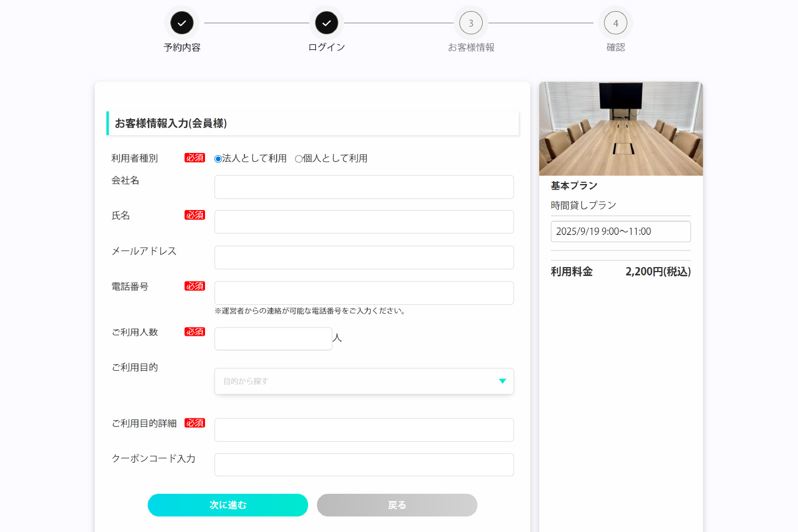Click the teal dropdown arrow for 目的から探す
Viewport: 798px width, 532px height.
(x=502, y=381)
